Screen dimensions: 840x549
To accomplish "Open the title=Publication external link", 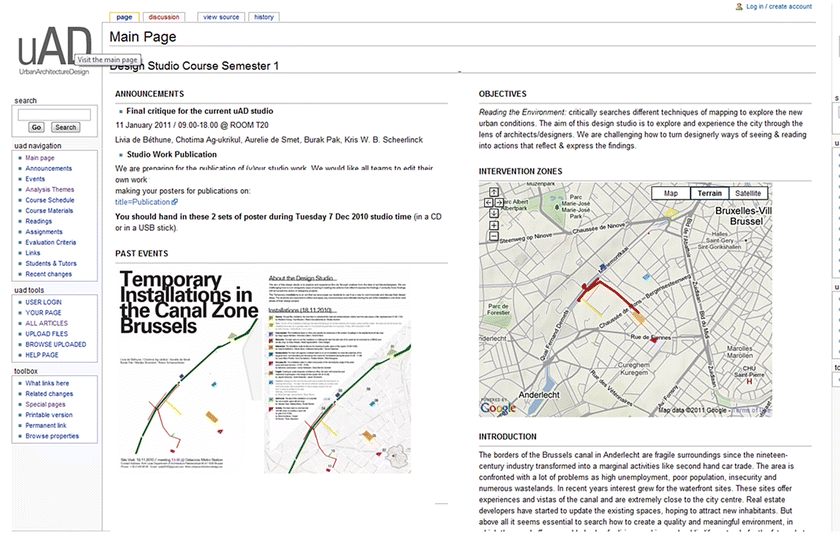I will click(146, 202).
